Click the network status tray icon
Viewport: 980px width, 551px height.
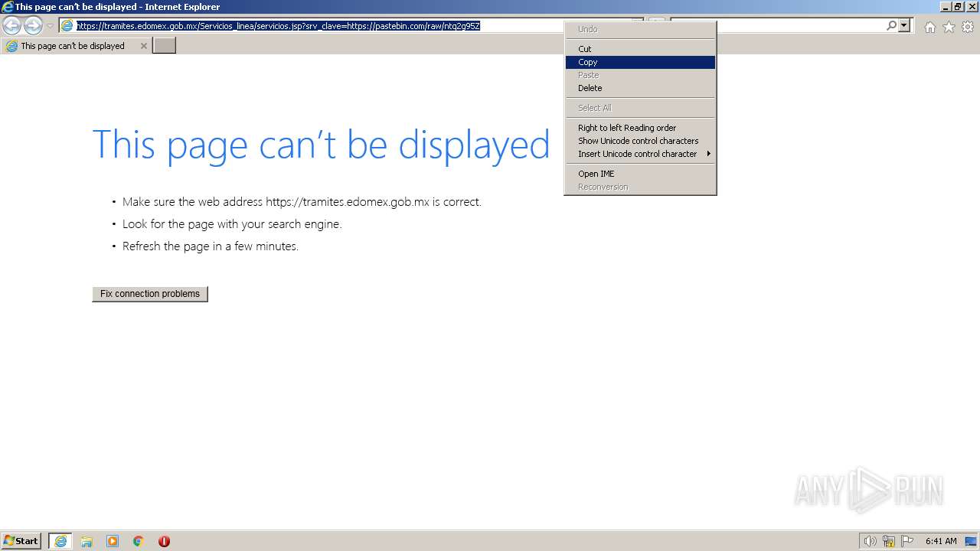point(889,541)
